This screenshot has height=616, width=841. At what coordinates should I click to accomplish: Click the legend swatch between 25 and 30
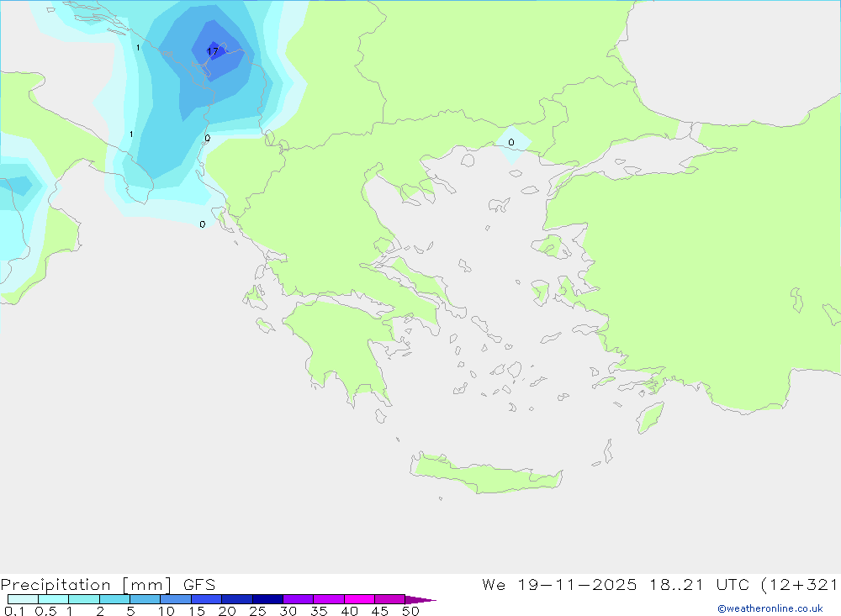267,599
